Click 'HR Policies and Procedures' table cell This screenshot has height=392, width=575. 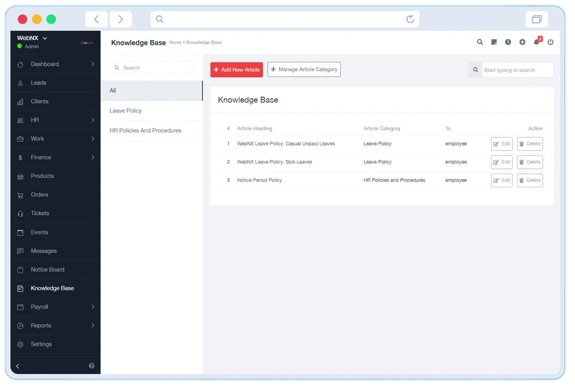(394, 180)
